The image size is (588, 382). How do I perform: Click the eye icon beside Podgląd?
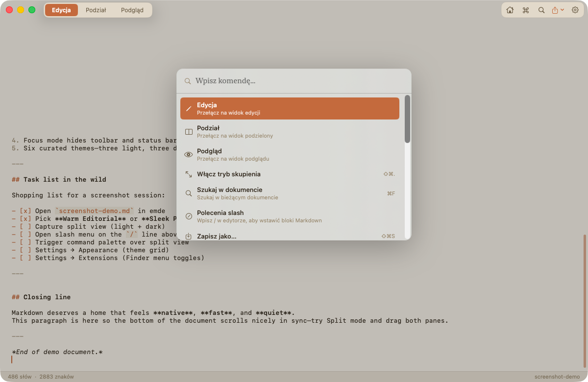(x=189, y=154)
